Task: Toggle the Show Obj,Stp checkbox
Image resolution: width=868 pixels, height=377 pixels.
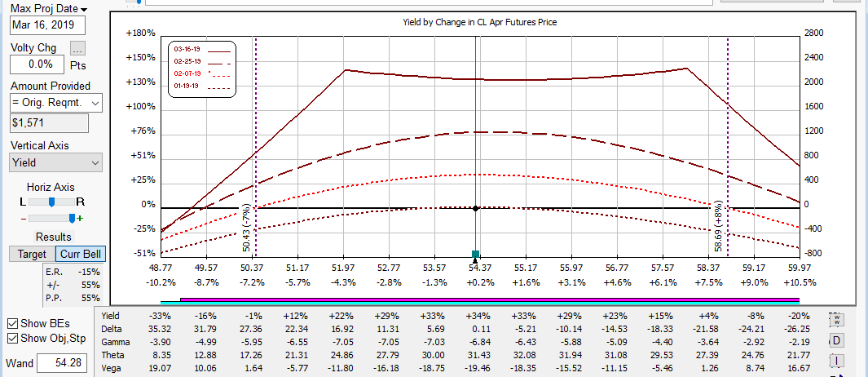Action: point(12,338)
